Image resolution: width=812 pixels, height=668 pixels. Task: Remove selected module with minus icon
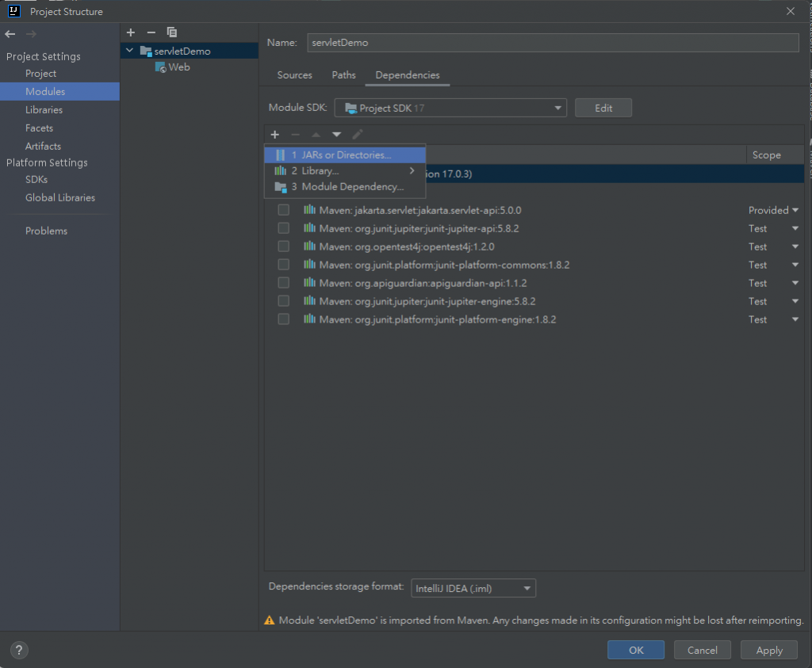click(151, 32)
